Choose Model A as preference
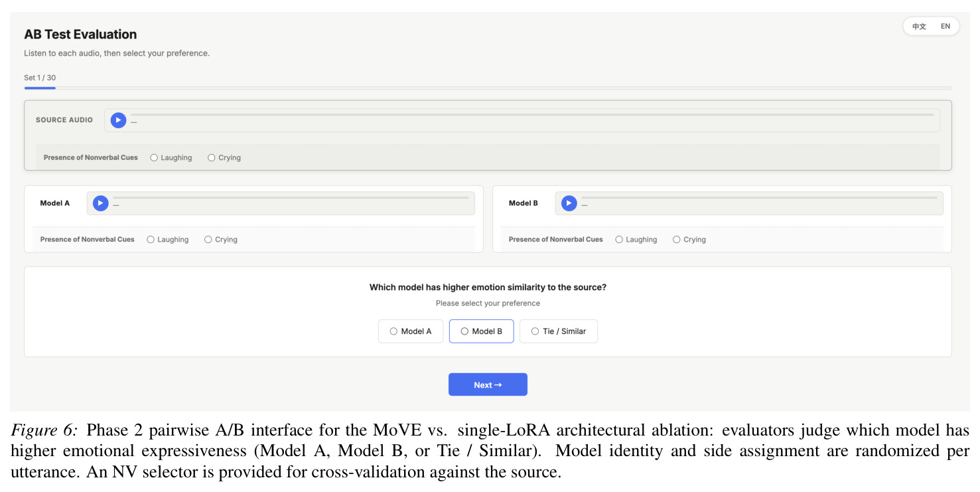This screenshot has height=492, width=980. coord(411,331)
